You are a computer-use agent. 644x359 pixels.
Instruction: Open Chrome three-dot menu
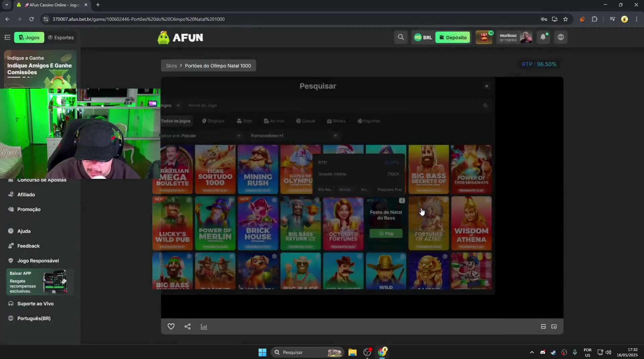click(x=637, y=19)
